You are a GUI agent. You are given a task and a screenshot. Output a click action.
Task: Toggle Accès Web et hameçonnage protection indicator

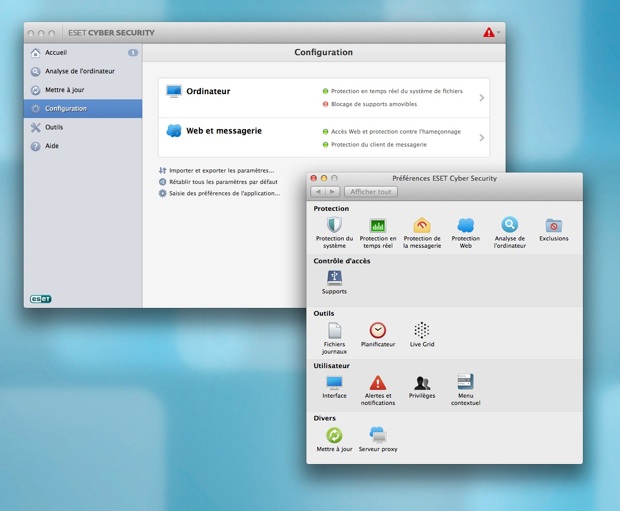325,131
